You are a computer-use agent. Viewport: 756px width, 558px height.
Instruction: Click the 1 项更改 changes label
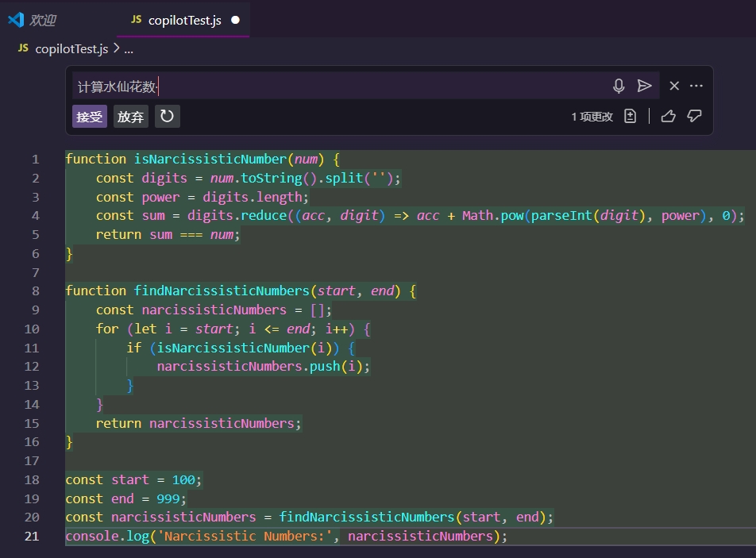click(x=592, y=117)
